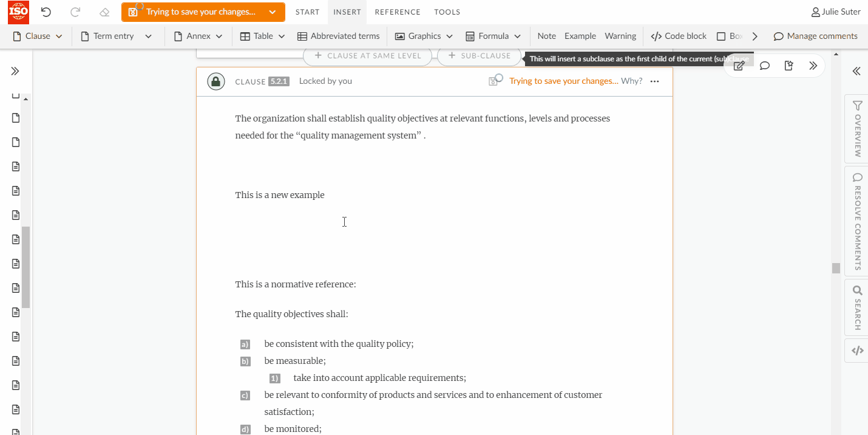Insert a Code block
The image size is (868, 435).
679,36
